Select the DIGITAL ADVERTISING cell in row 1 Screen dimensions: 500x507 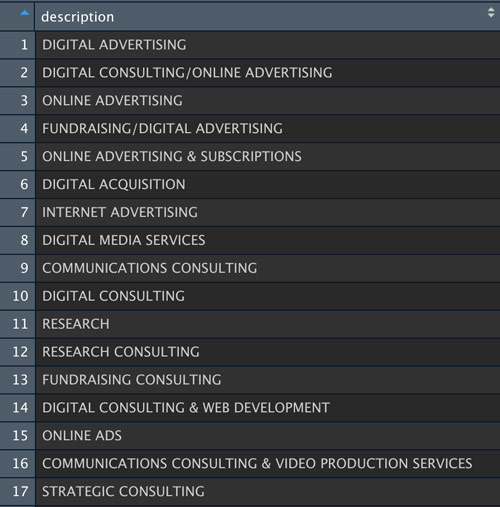tap(268, 45)
